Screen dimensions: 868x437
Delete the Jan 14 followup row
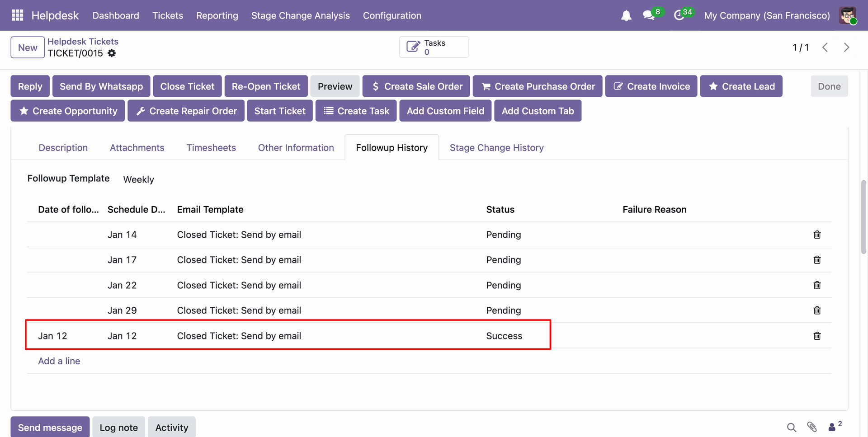pyautogui.click(x=817, y=235)
